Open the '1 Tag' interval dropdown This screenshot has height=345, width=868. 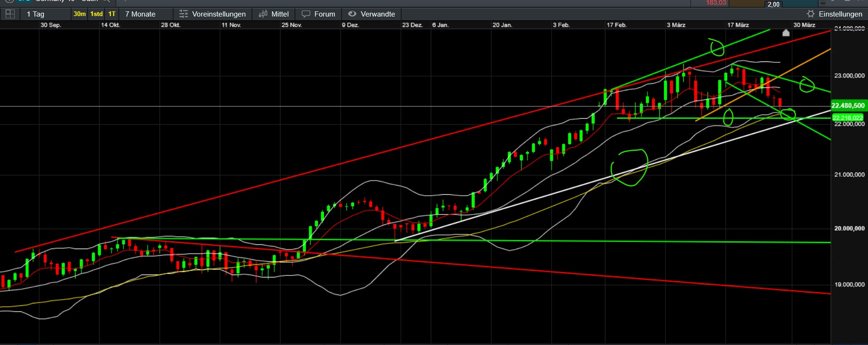pos(35,14)
